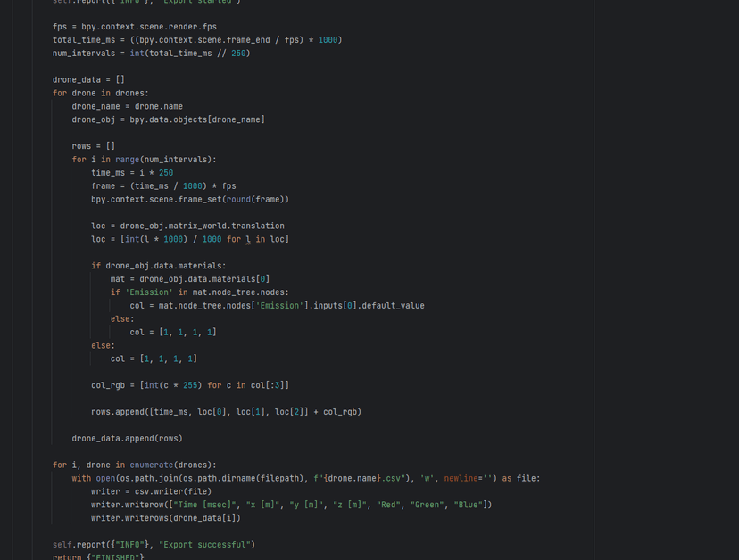This screenshot has width=739, height=560.
Task: Click 'if drone_obj.data.materials:' line
Action: pos(158,266)
